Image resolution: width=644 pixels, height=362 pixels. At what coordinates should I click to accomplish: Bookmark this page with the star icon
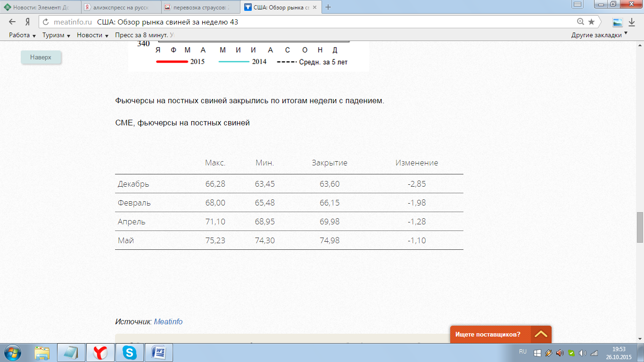point(591,22)
